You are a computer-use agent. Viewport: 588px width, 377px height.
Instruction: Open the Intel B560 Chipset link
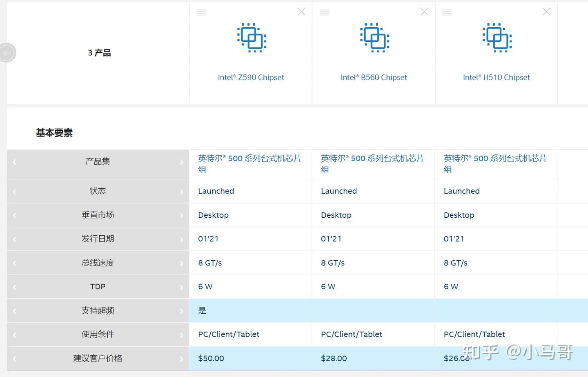pyautogui.click(x=374, y=78)
